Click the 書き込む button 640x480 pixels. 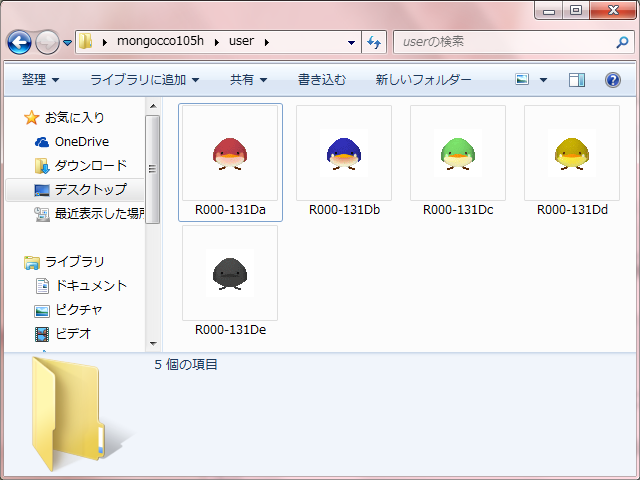(x=321, y=79)
